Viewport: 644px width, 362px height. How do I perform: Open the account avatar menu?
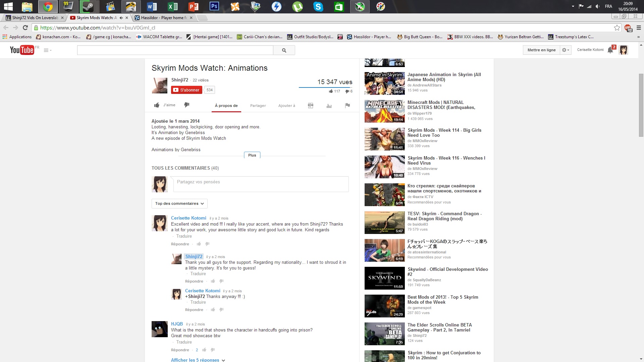623,50
